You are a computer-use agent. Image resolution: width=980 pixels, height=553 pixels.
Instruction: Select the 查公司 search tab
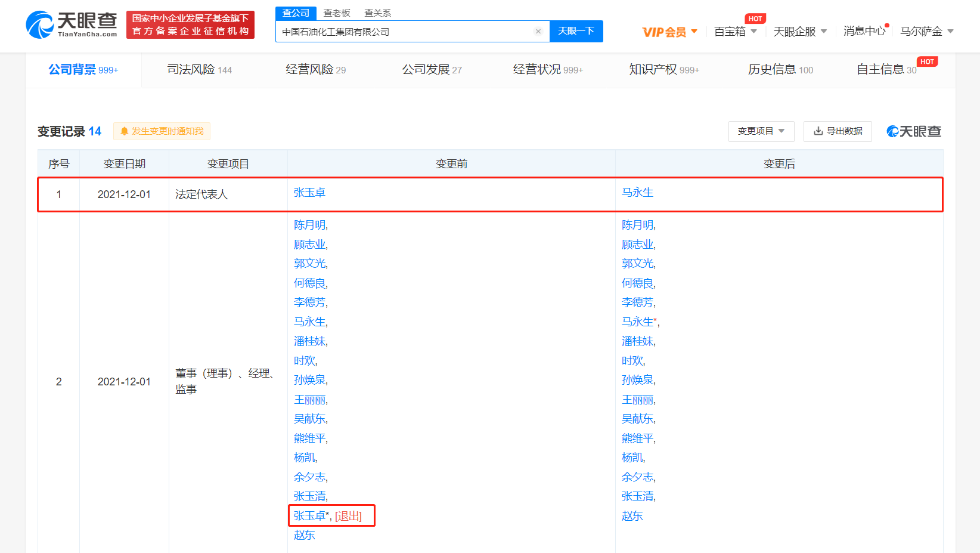(x=296, y=13)
